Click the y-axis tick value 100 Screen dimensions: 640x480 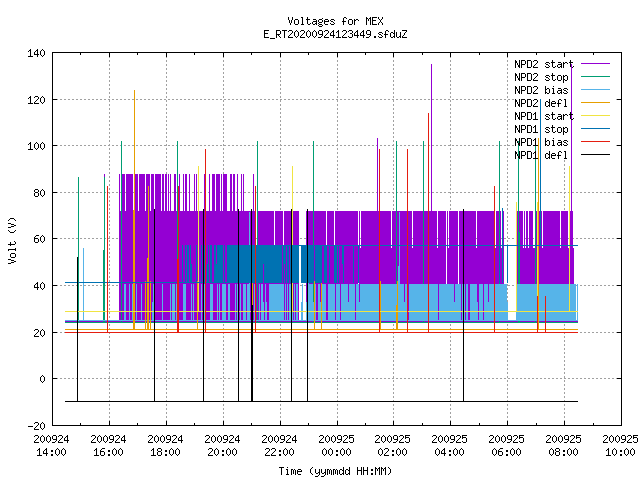[x=36, y=146]
